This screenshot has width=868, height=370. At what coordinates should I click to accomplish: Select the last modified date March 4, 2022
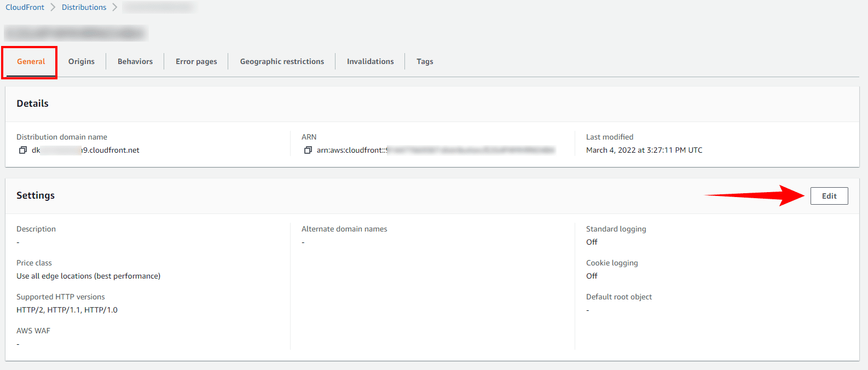point(644,150)
